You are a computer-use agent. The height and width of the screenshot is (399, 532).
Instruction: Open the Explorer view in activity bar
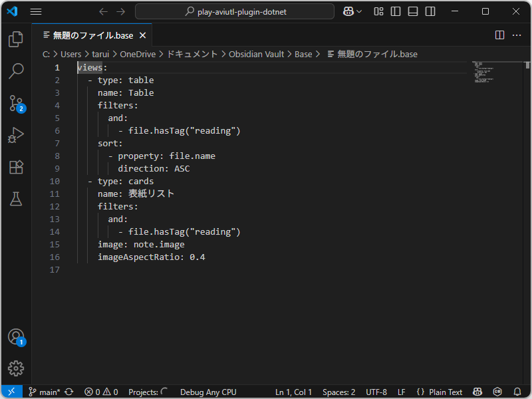point(16,39)
